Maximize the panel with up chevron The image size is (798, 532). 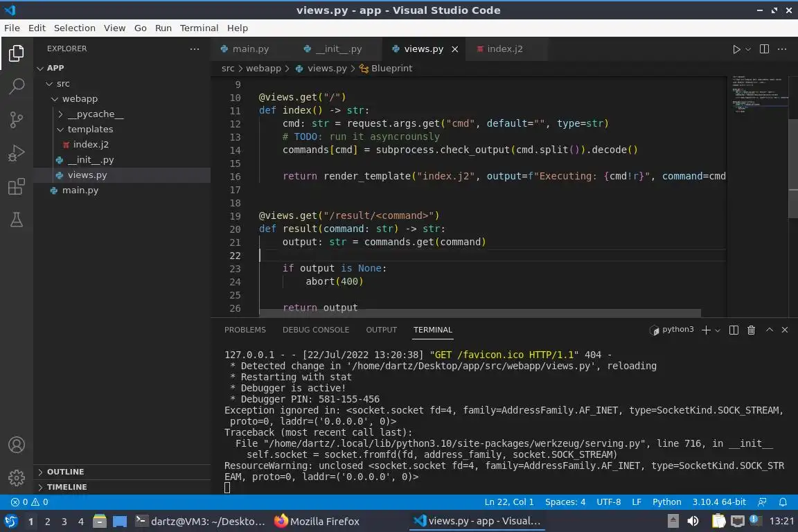(x=770, y=330)
